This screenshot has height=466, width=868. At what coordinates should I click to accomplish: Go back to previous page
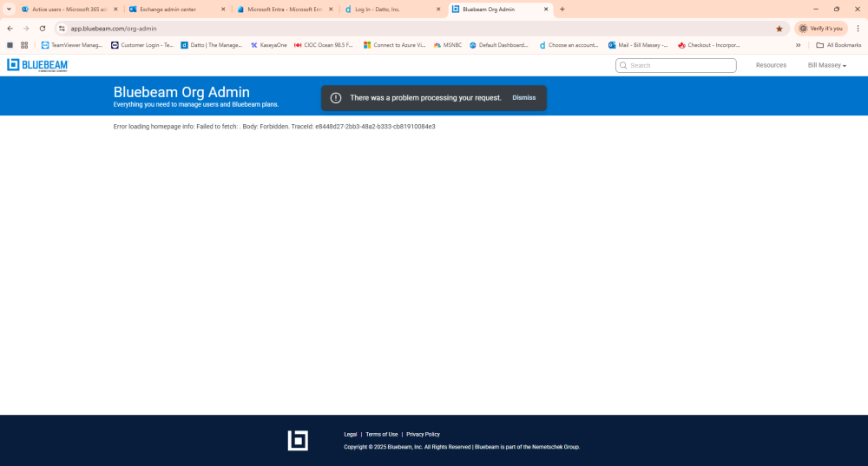[x=10, y=29]
